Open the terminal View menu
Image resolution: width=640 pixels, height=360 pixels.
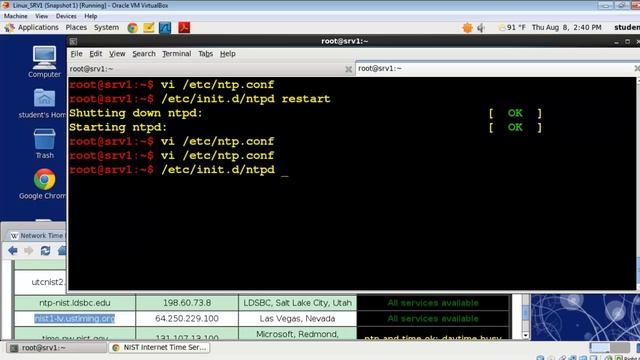click(117, 53)
